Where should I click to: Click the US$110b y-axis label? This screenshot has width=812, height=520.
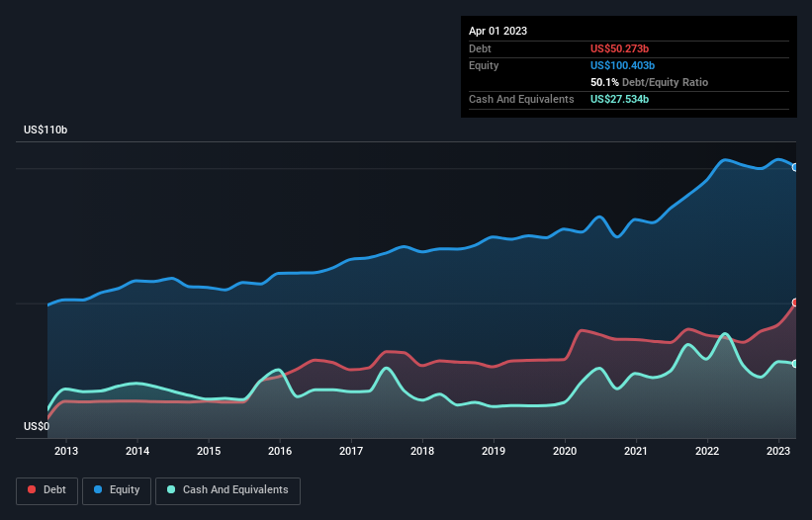pyautogui.click(x=45, y=130)
